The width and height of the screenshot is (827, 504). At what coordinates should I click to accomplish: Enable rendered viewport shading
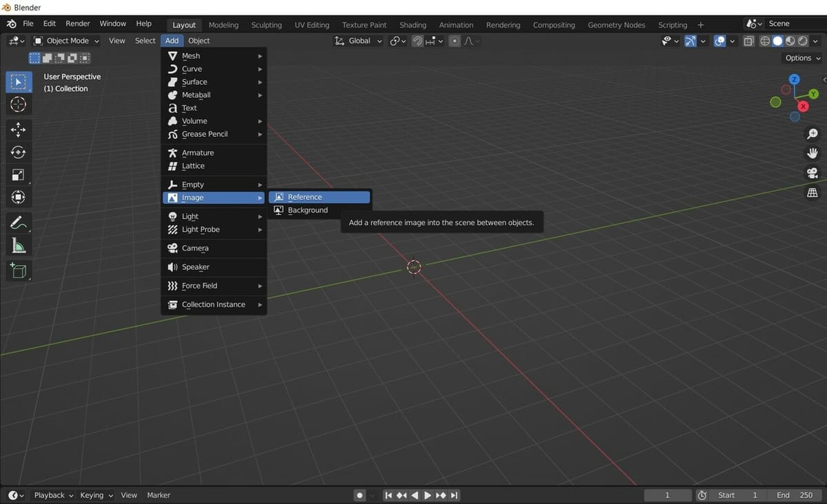tap(802, 41)
